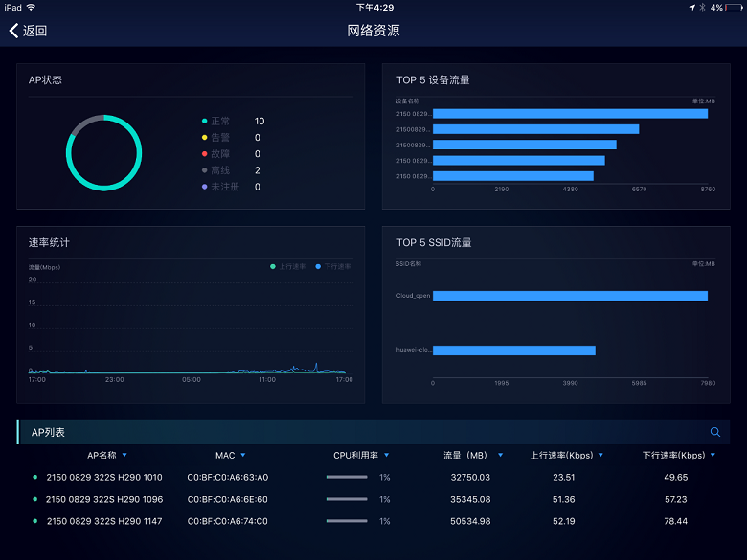Toggle 上行速率 legend in rate chart
The width and height of the screenshot is (747, 560).
click(x=288, y=266)
